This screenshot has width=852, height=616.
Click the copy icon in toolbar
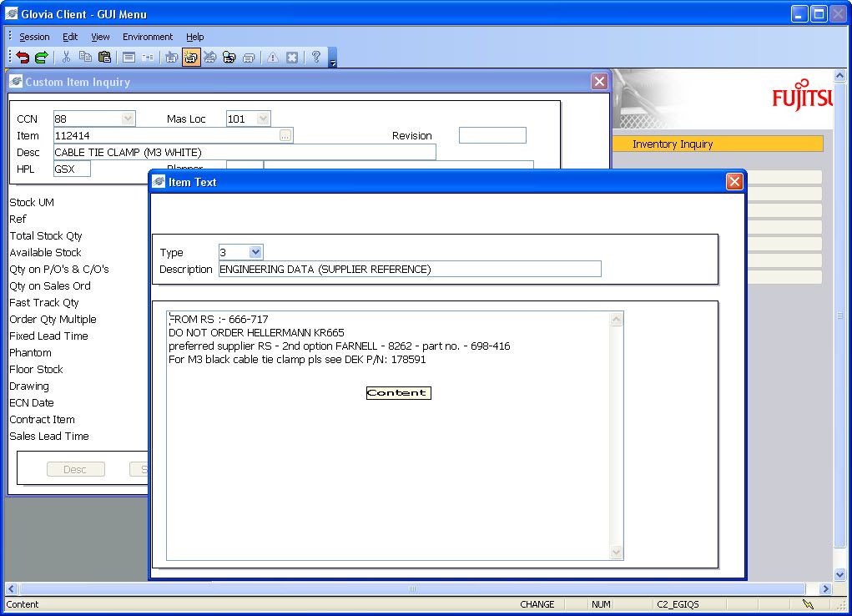point(85,58)
